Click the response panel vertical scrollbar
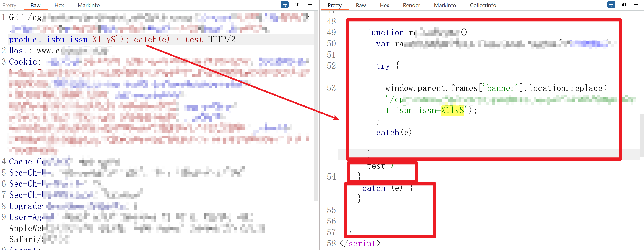The height and width of the screenshot is (250, 644). pyautogui.click(x=642, y=135)
